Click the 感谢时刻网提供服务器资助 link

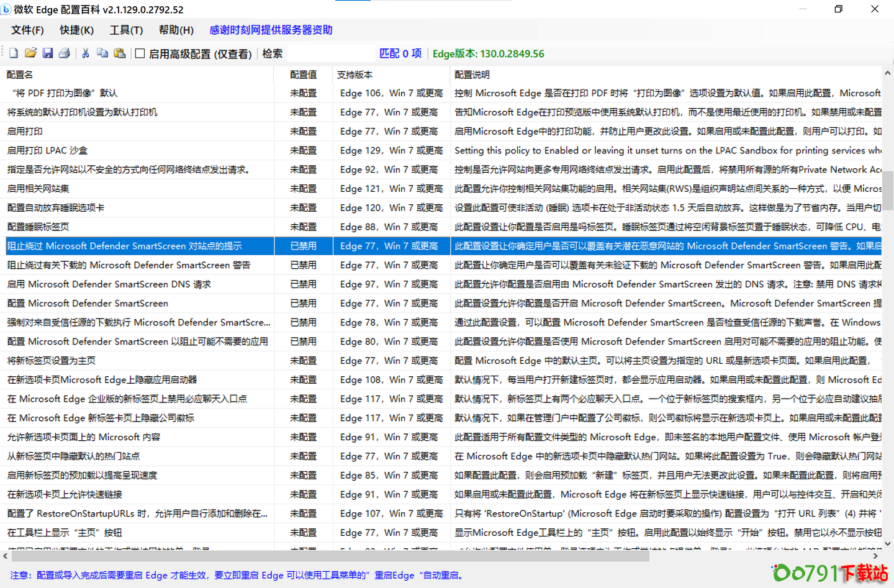(271, 30)
